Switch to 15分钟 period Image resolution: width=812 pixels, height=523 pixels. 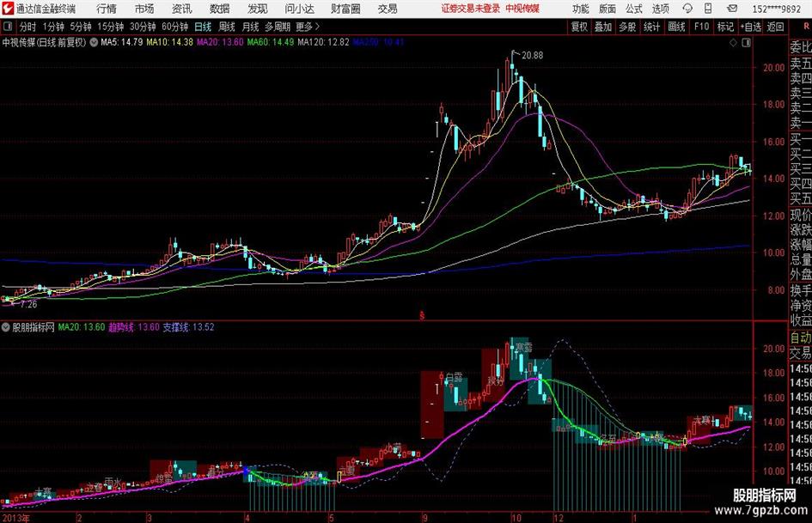point(111,27)
